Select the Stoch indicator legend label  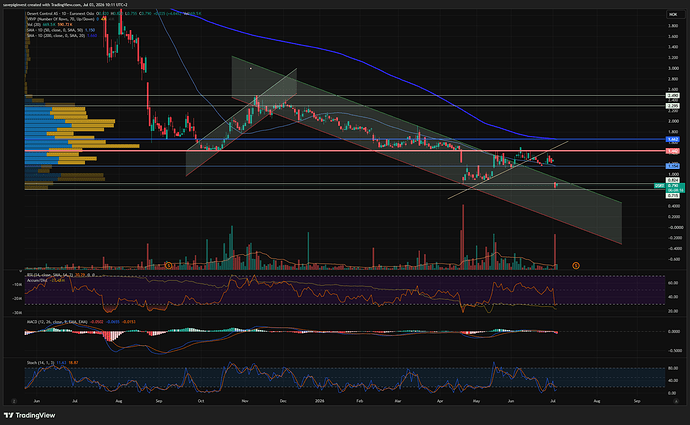(x=40, y=363)
